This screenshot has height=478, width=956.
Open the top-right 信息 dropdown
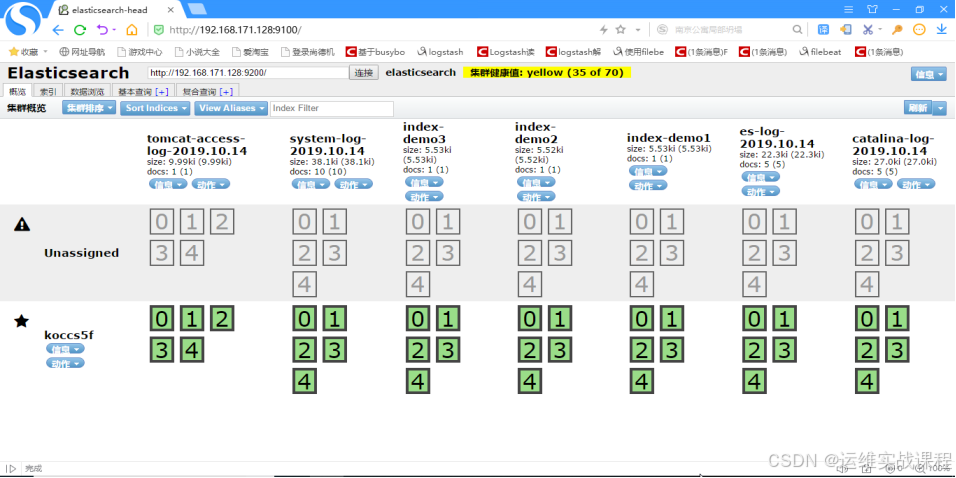[x=929, y=74]
